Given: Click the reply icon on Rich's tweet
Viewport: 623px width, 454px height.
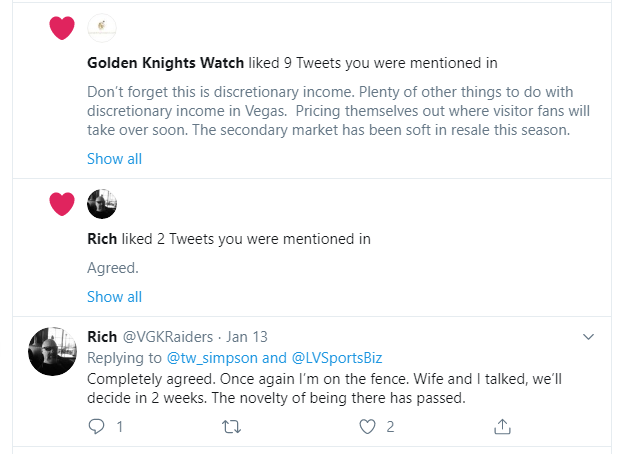Looking at the screenshot, I should point(97,427).
